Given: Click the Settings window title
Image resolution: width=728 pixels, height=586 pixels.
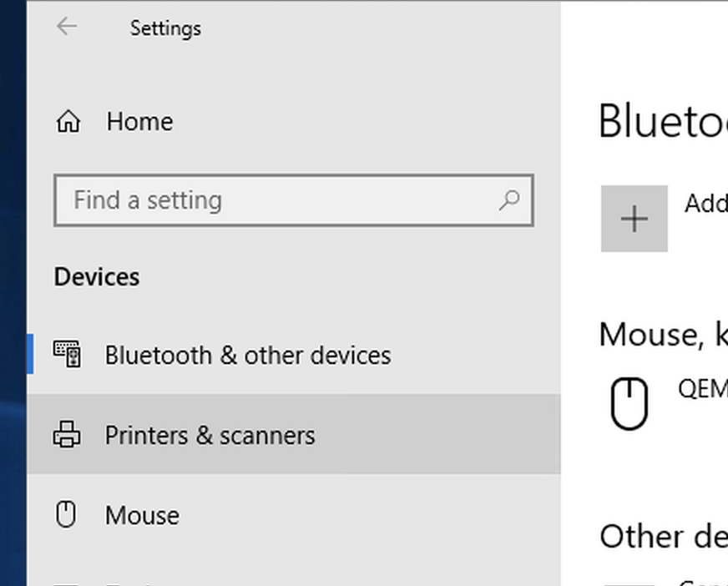Looking at the screenshot, I should click(x=166, y=28).
